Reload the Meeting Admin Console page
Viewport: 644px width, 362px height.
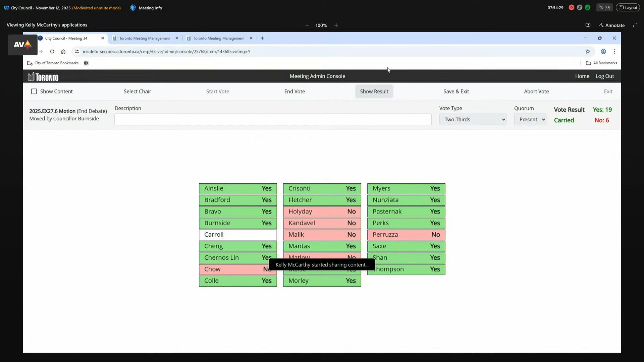click(x=52, y=51)
